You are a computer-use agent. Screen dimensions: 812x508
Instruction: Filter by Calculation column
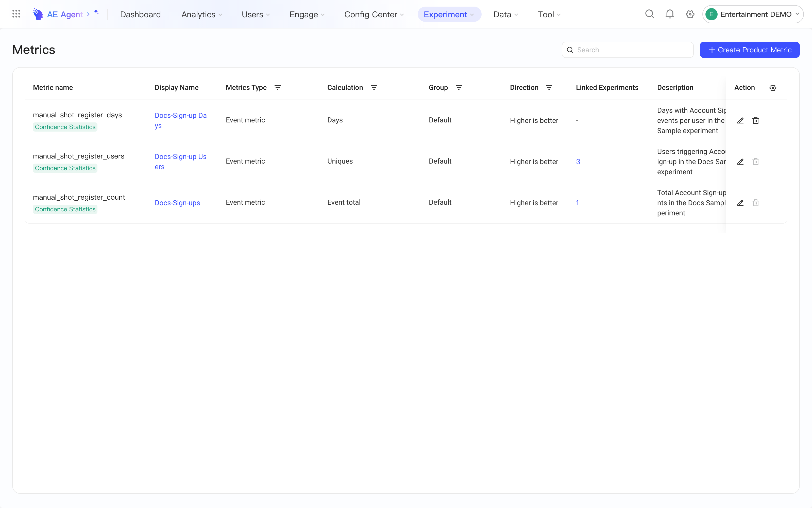click(x=374, y=88)
